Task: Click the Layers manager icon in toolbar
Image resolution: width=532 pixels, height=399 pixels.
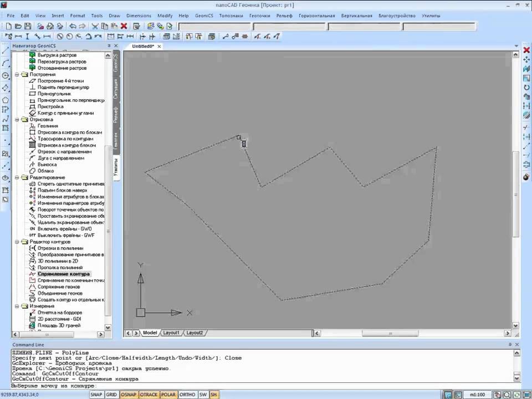Action: coord(151,26)
